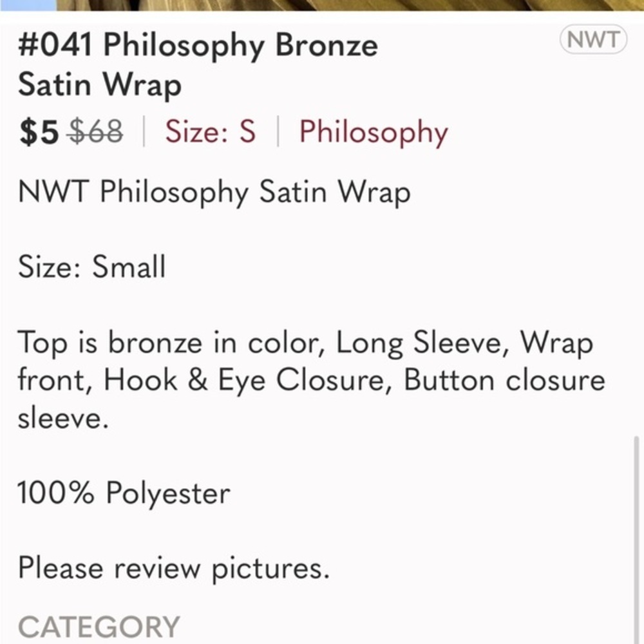Image resolution: width=644 pixels, height=644 pixels.
Task: Click the gray CATEGORY heading label
Action: (98, 624)
